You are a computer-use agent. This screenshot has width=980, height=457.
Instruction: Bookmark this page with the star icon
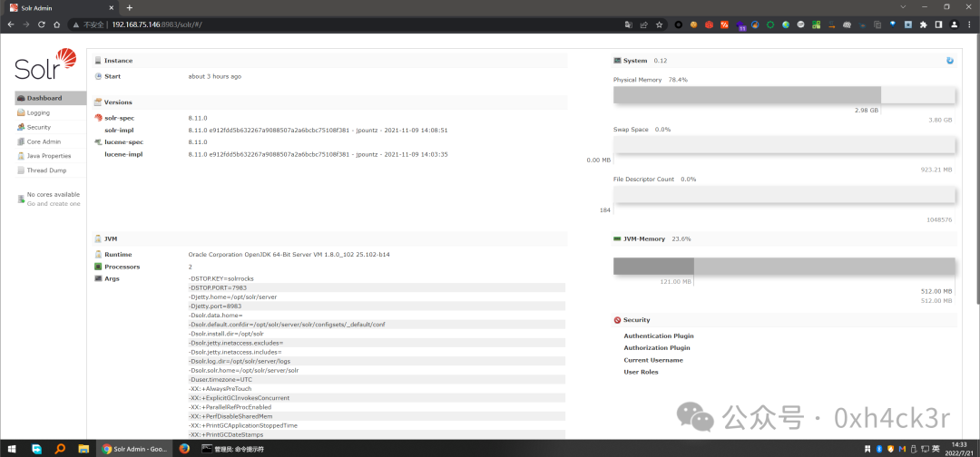pos(660,25)
